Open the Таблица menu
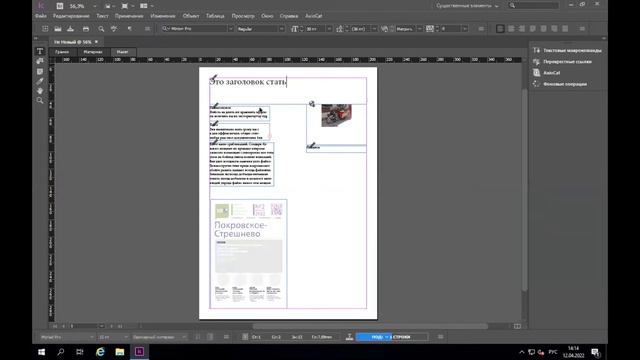Image resolution: width=640 pixels, height=360 pixels. [215, 16]
